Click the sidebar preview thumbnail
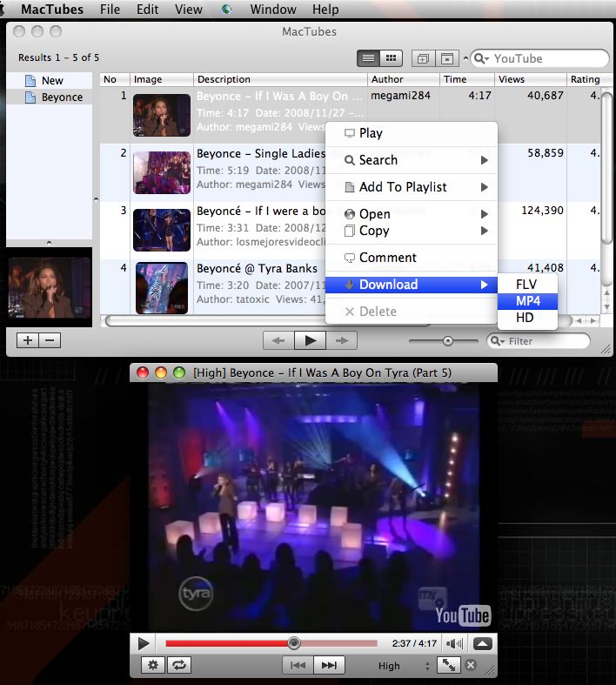Image resolution: width=616 pixels, height=685 pixels. tap(50, 287)
